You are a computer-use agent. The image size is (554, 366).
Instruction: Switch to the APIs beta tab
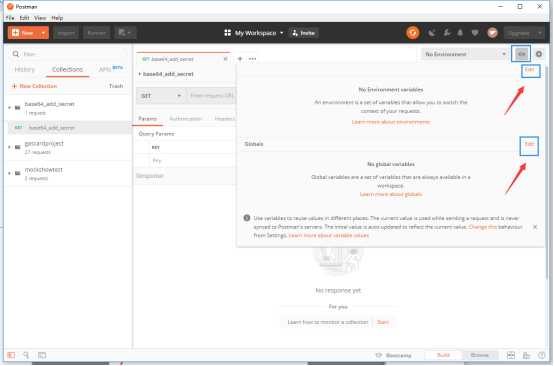(111, 69)
